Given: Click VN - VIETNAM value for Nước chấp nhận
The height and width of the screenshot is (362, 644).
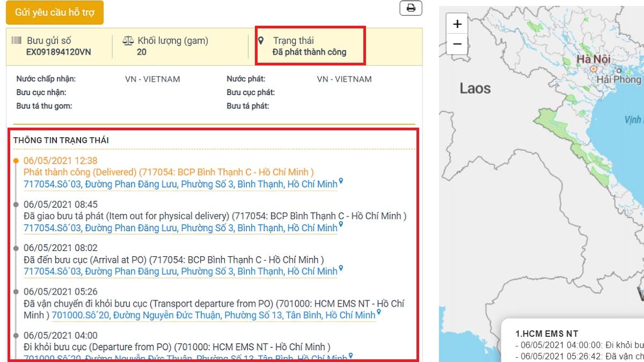Looking at the screenshot, I should pyautogui.click(x=152, y=79).
